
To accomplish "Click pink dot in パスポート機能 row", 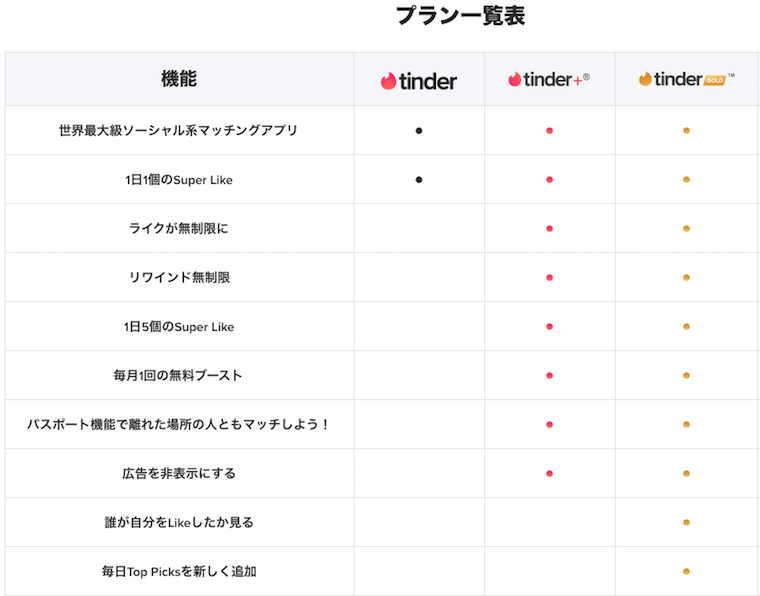I will 549,424.
